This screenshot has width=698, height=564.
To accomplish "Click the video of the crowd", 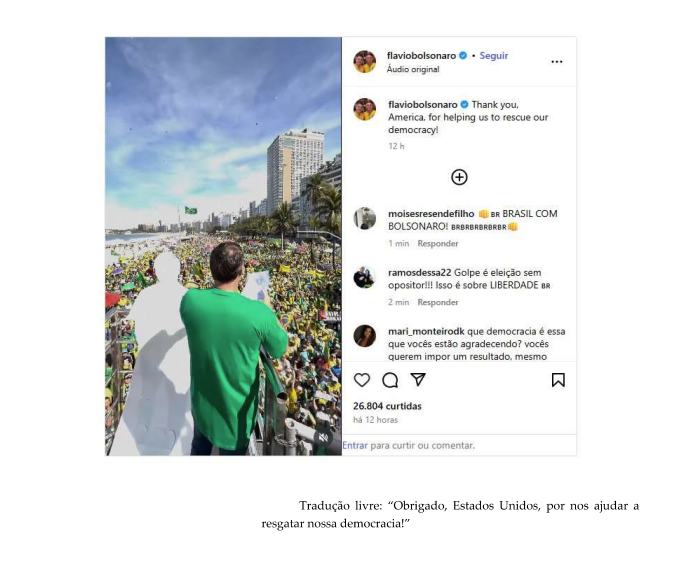I will (223, 246).
